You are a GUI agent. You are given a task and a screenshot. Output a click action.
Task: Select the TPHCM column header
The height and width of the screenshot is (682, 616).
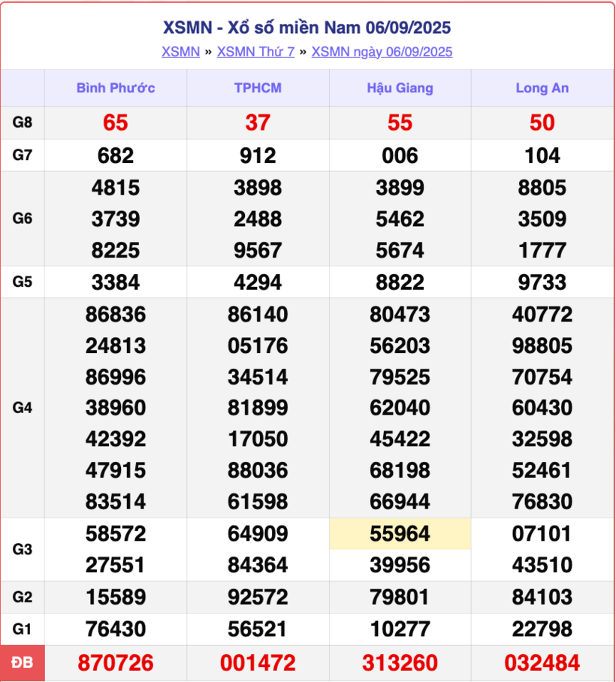tap(258, 88)
